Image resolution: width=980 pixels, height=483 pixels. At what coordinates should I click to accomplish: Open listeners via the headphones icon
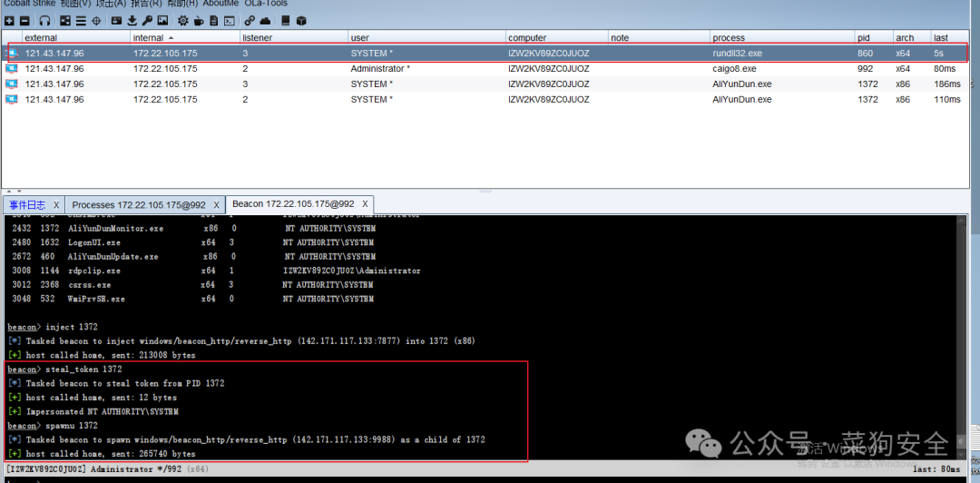45,21
